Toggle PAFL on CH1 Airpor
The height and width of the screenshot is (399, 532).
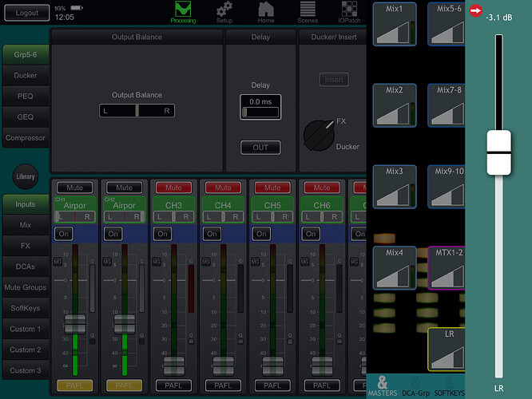click(x=74, y=385)
